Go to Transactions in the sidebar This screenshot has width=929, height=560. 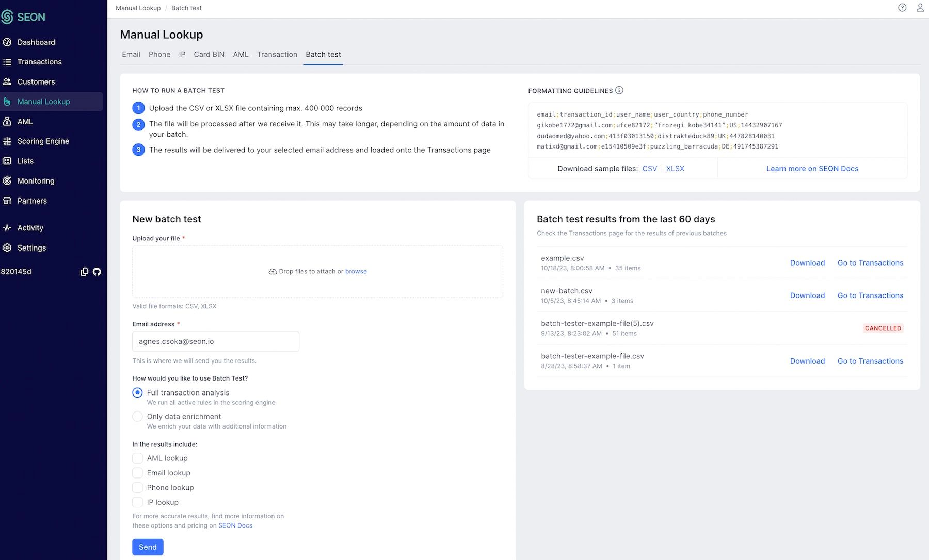pyautogui.click(x=39, y=62)
